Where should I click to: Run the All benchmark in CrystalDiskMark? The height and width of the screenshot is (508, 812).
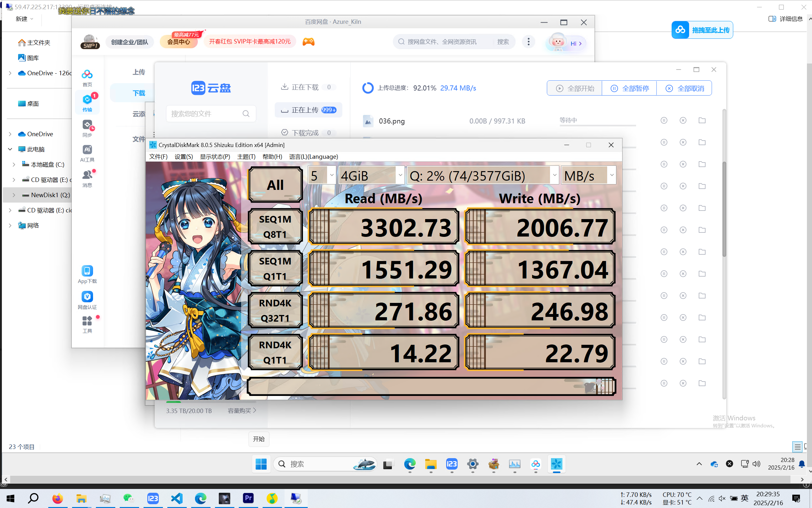tap(275, 184)
